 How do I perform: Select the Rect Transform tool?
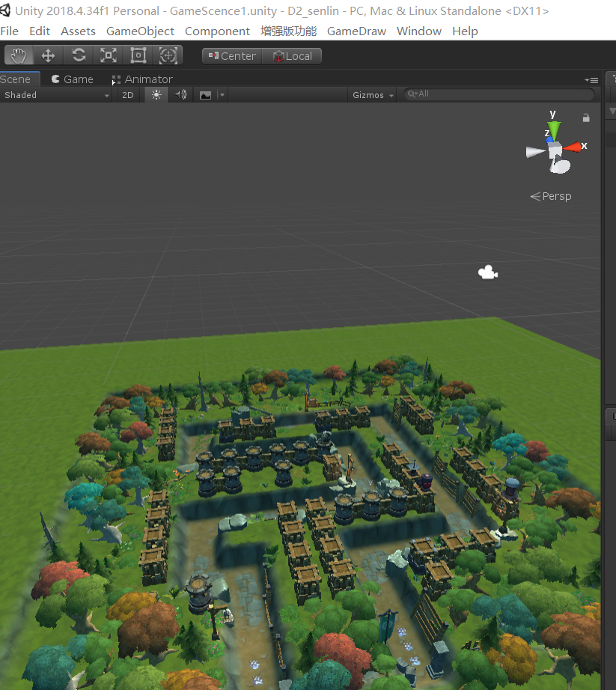pos(138,55)
